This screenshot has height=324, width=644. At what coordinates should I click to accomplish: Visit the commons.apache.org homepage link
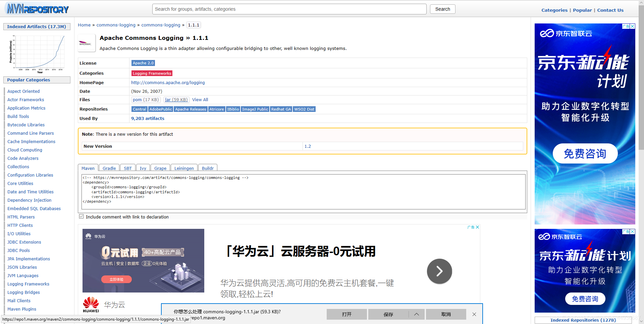coord(168,82)
